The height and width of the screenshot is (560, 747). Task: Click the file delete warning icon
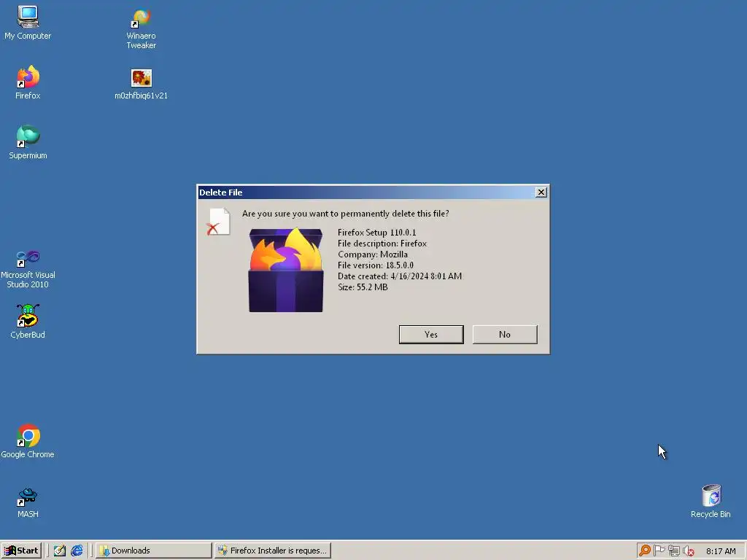218,222
